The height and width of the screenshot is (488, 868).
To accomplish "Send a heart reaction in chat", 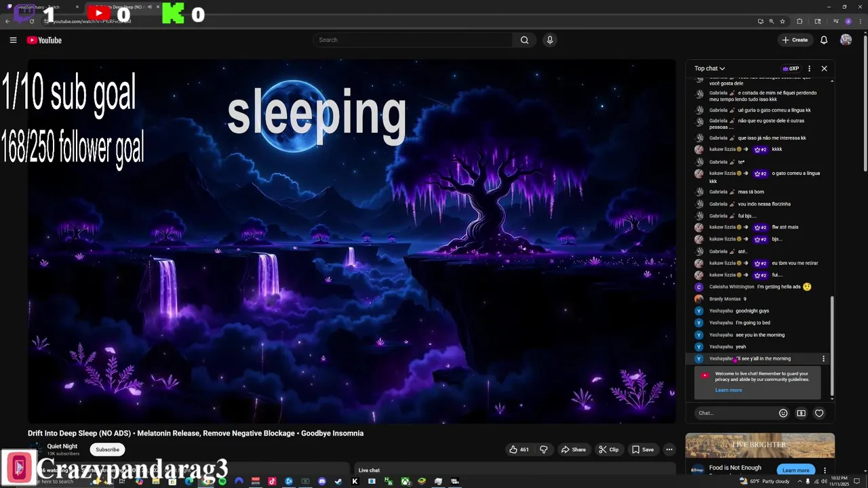I will tap(819, 413).
